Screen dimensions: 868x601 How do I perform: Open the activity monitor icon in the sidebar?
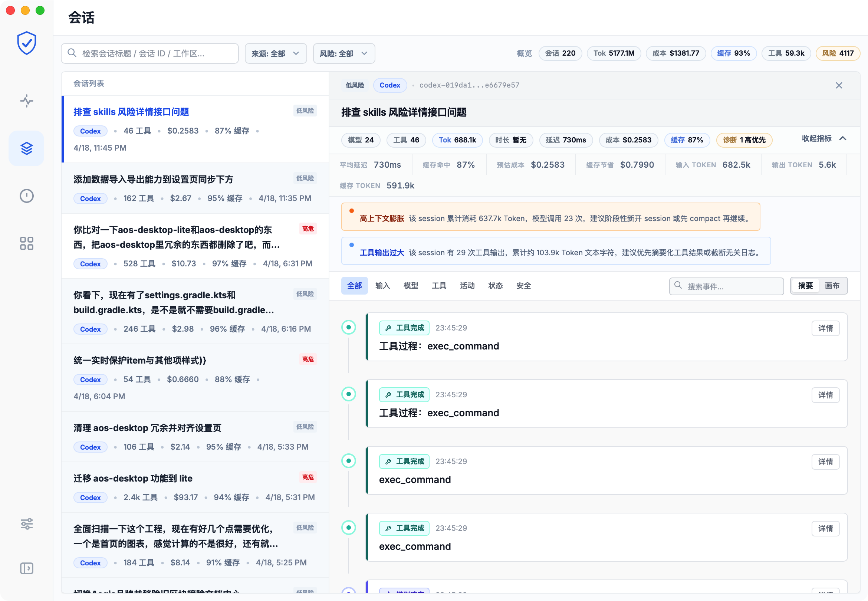point(26,101)
